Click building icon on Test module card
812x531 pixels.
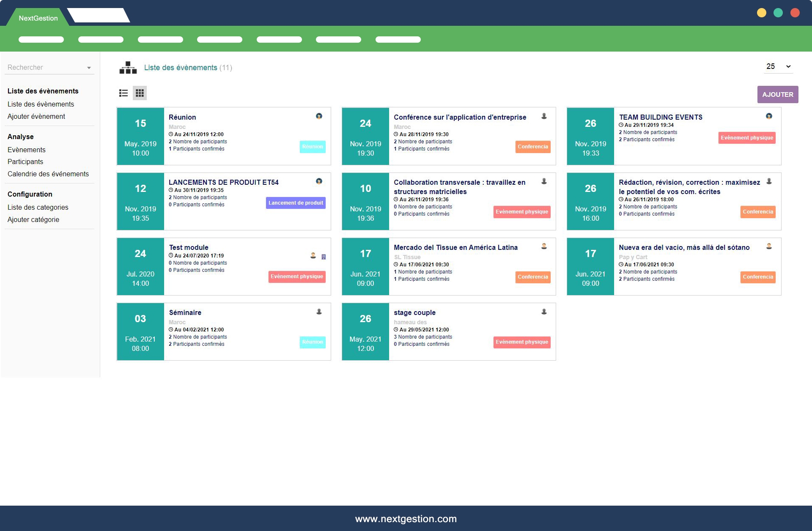coord(324,257)
